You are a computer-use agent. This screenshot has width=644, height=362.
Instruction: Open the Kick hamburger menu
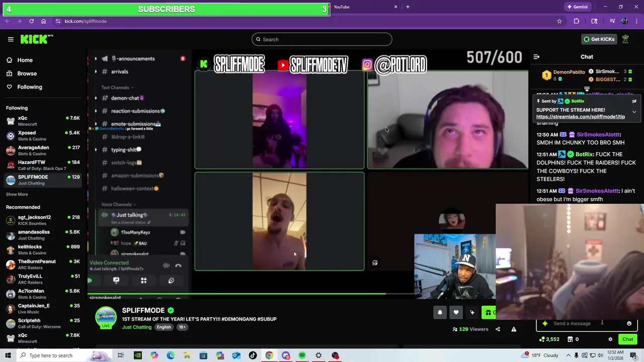point(11,39)
